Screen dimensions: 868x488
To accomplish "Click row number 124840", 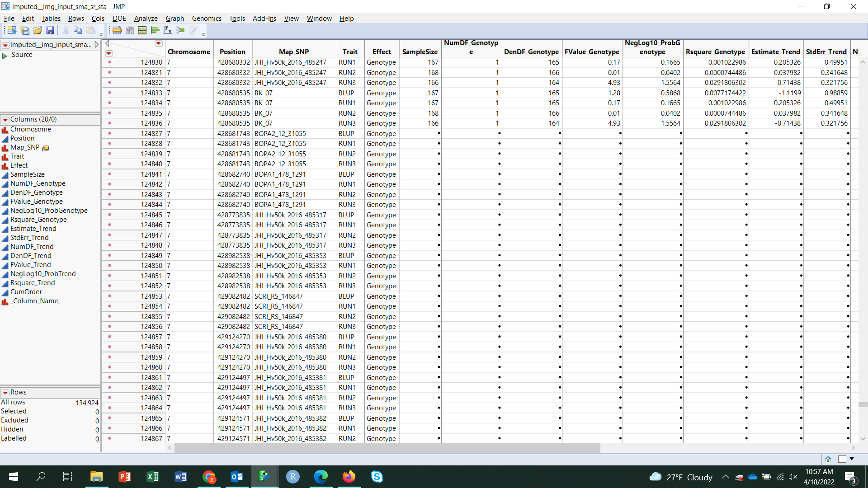I will [151, 164].
